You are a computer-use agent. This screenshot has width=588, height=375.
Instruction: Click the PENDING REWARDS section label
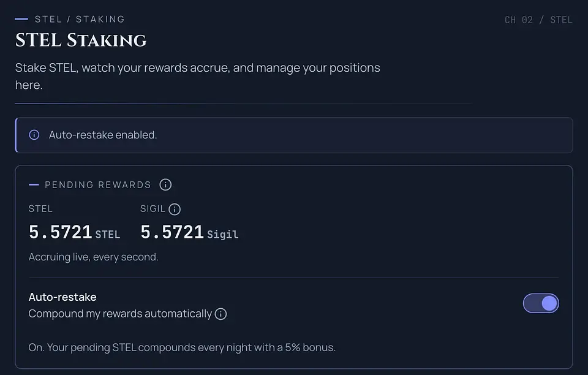[x=98, y=184]
